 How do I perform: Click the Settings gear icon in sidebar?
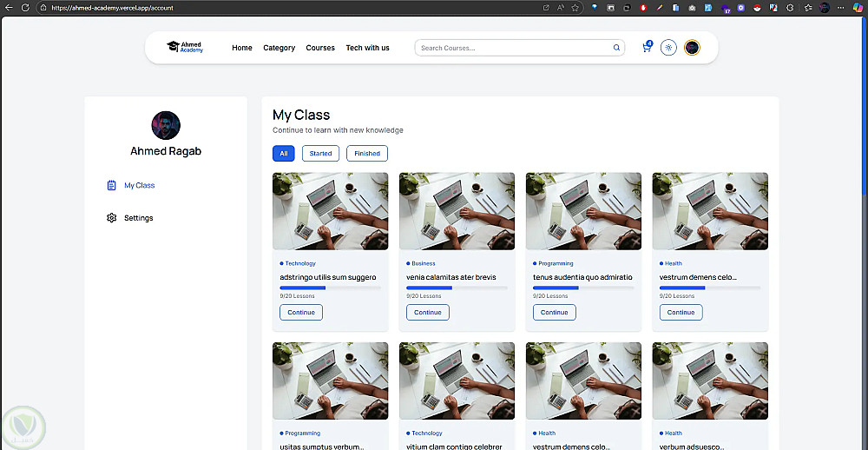point(111,218)
